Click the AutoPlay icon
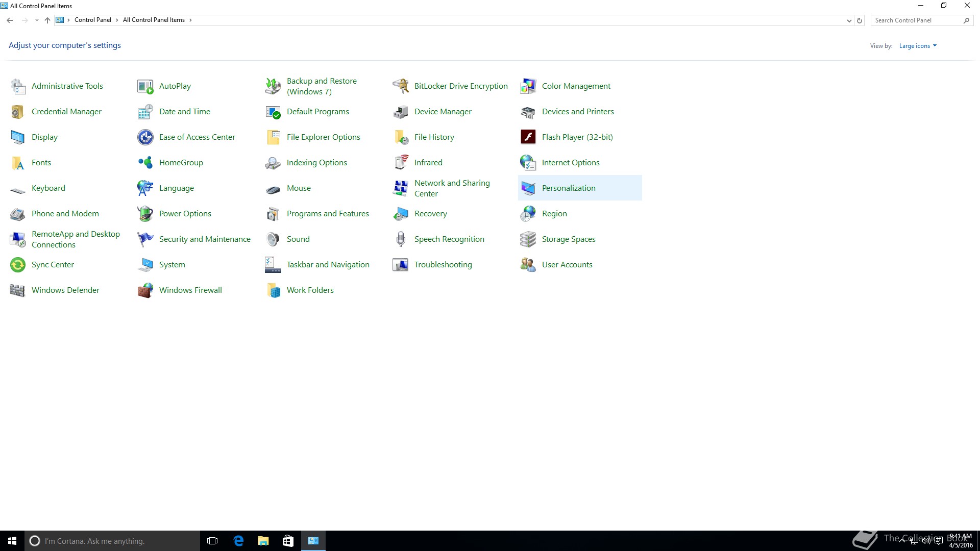This screenshot has height=551, width=980. pyautogui.click(x=145, y=86)
